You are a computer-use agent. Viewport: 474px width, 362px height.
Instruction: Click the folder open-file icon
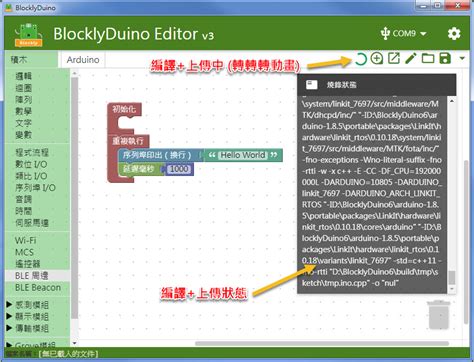click(428, 59)
